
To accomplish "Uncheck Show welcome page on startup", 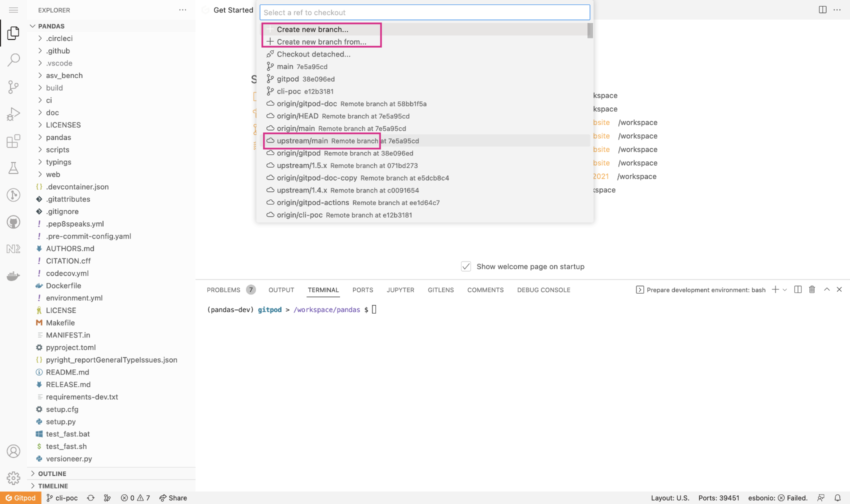I will pyautogui.click(x=466, y=266).
